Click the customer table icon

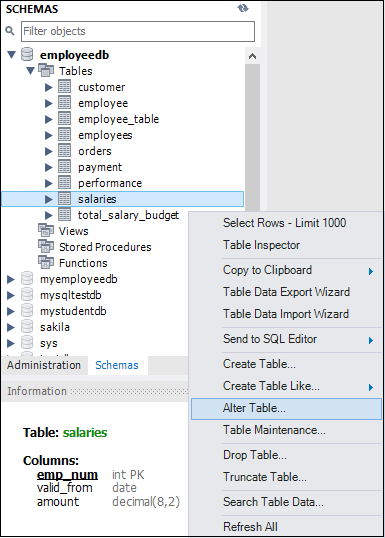(65, 87)
